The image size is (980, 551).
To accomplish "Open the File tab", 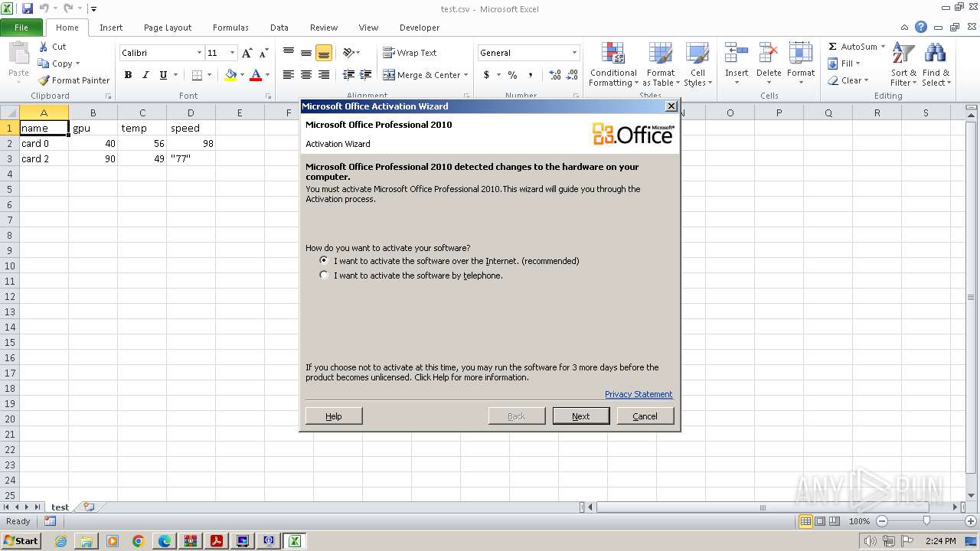I will pos(21,28).
